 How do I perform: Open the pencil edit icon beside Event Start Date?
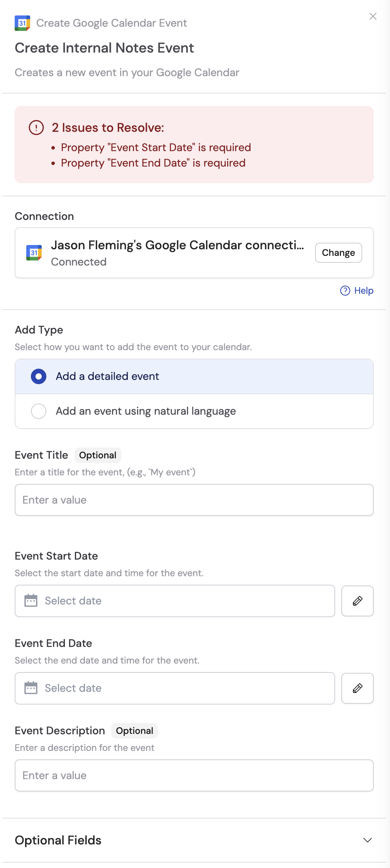click(357, 601)
